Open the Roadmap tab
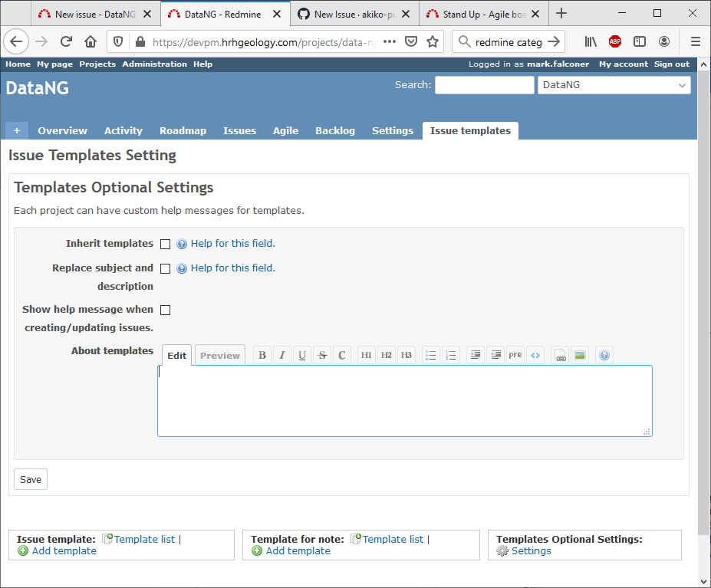 (x=183, y=130)
